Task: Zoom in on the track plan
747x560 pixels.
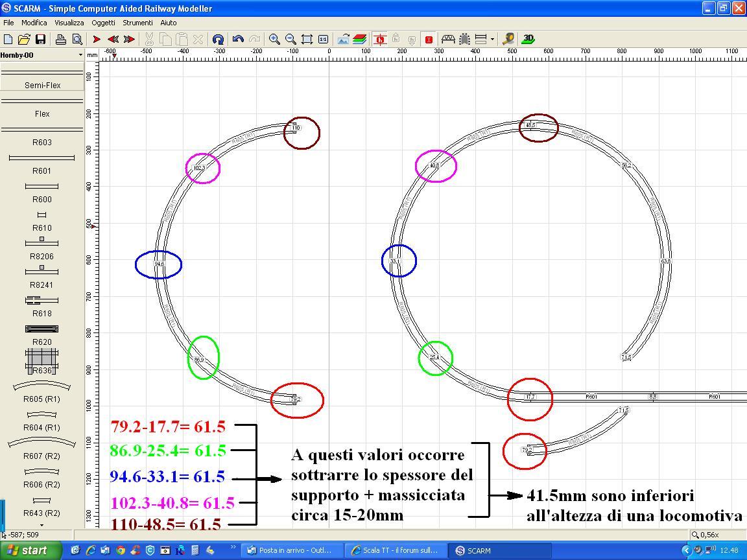Action: (x=274, y=39)
